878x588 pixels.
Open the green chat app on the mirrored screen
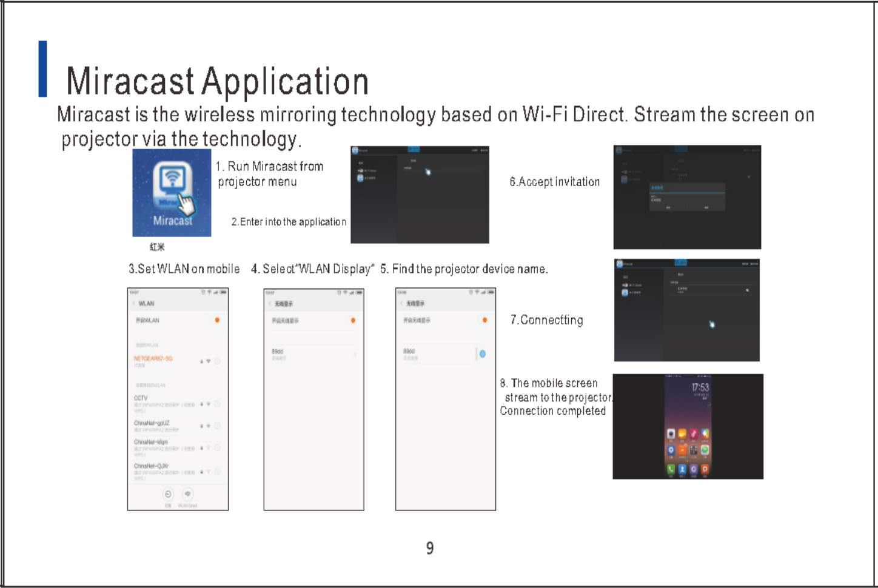(705, 450)
